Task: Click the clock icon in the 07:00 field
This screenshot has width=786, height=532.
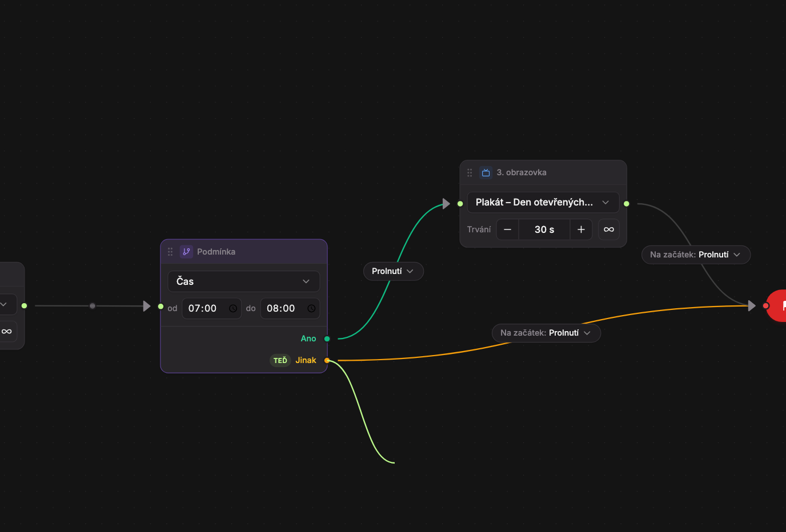Action: [x=233, y=308]
